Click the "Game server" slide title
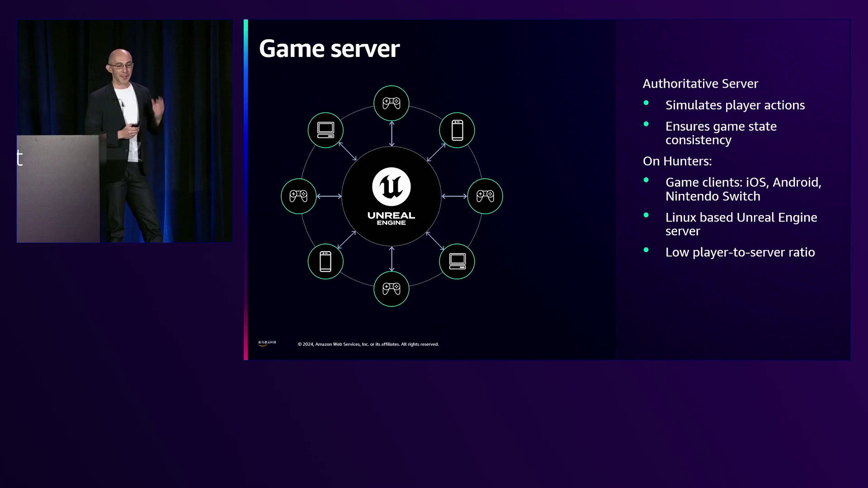Viewport: 868px width, 488px height. pyautogui.click(x=329, y=49)
